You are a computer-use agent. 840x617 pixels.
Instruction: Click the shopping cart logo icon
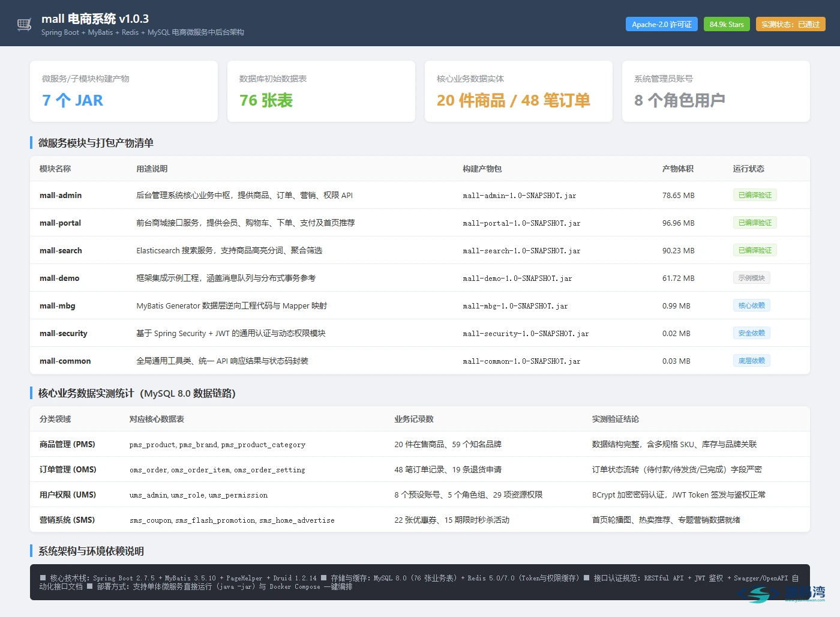pyautogui.click(x=24, y=24)
